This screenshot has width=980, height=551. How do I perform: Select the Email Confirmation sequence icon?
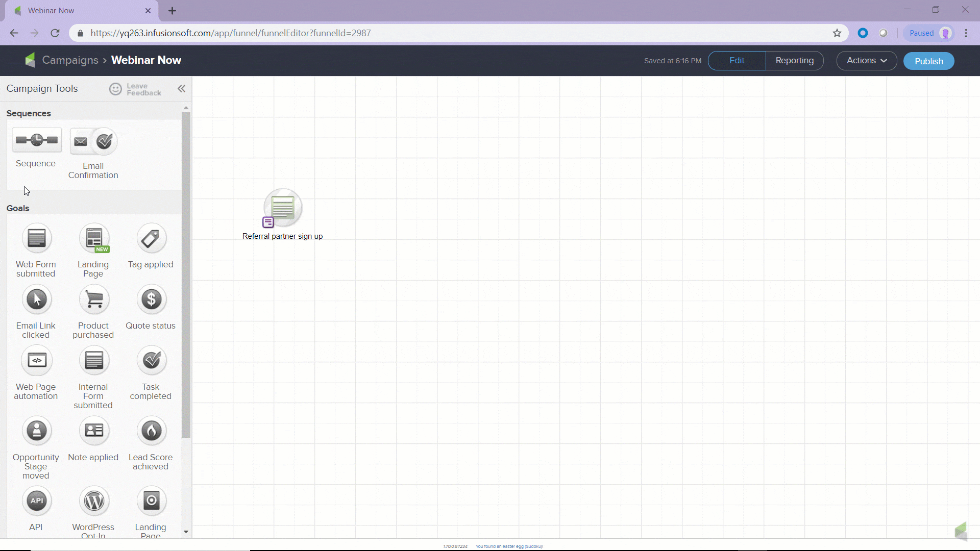tap(93, 142)
